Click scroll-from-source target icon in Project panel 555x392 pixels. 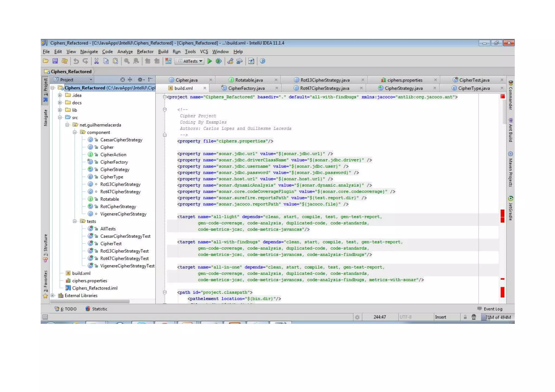coord(122,80)
